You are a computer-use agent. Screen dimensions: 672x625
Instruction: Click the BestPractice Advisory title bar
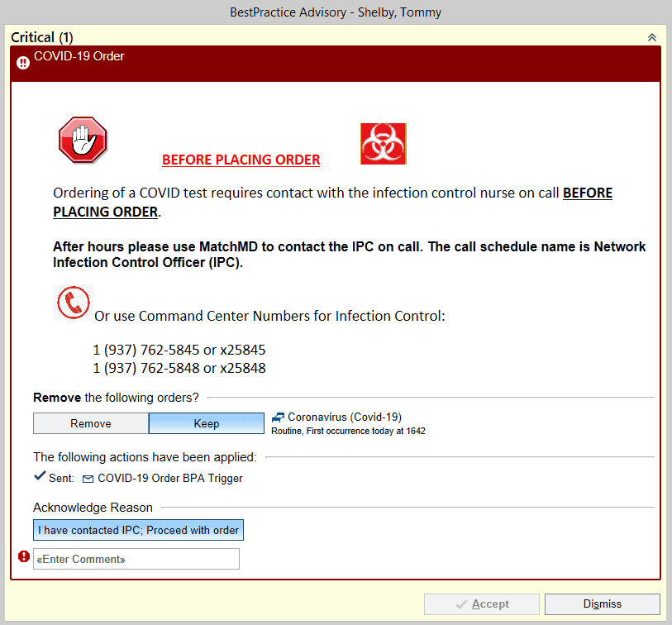click(336, 12)
